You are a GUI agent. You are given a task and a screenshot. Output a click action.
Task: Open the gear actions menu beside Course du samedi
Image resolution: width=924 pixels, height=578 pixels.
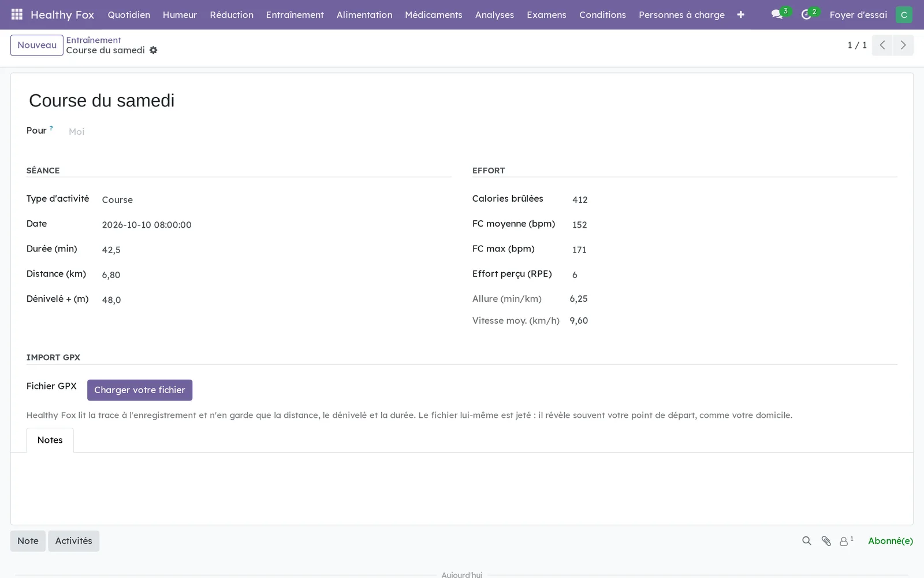153,50
